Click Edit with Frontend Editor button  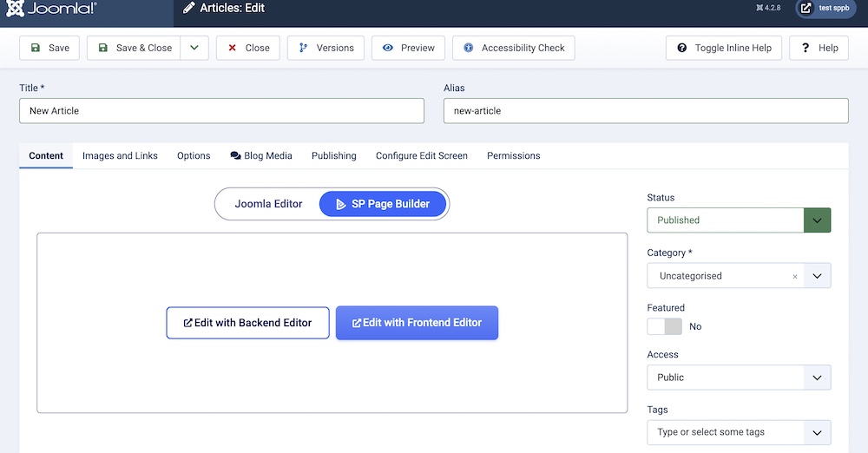click(x=417, y=323)
